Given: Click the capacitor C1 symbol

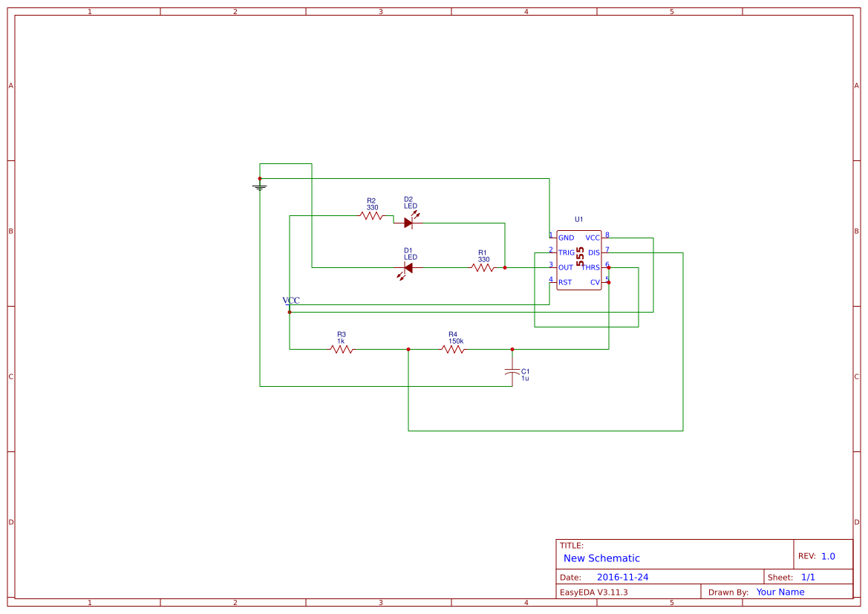Looking at the screenshot, I should point(512,373).
